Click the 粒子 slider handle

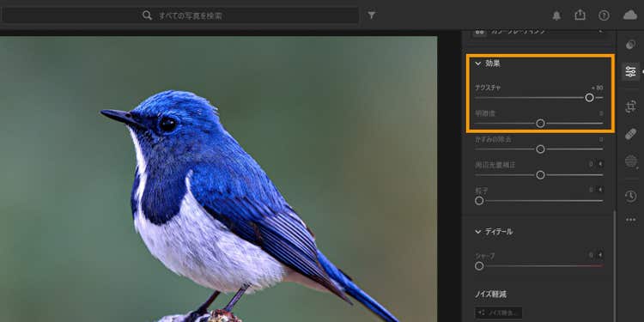tap(479, 201)
